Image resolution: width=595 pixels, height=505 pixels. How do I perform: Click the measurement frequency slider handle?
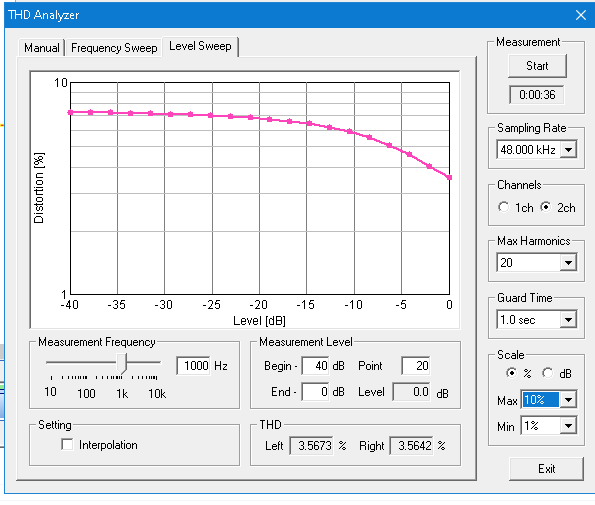121,363
